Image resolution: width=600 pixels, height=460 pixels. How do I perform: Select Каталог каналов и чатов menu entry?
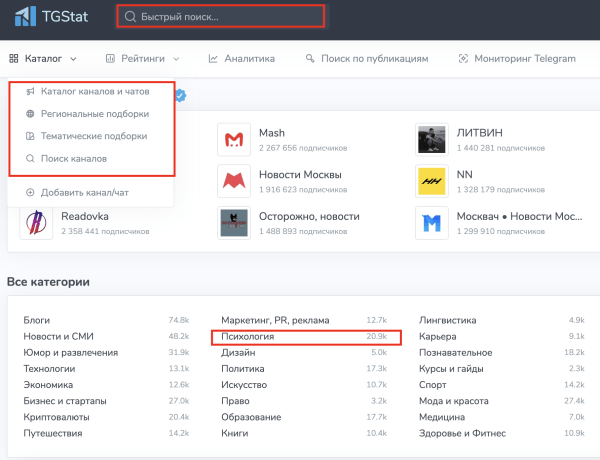click(x=88, y=91)
